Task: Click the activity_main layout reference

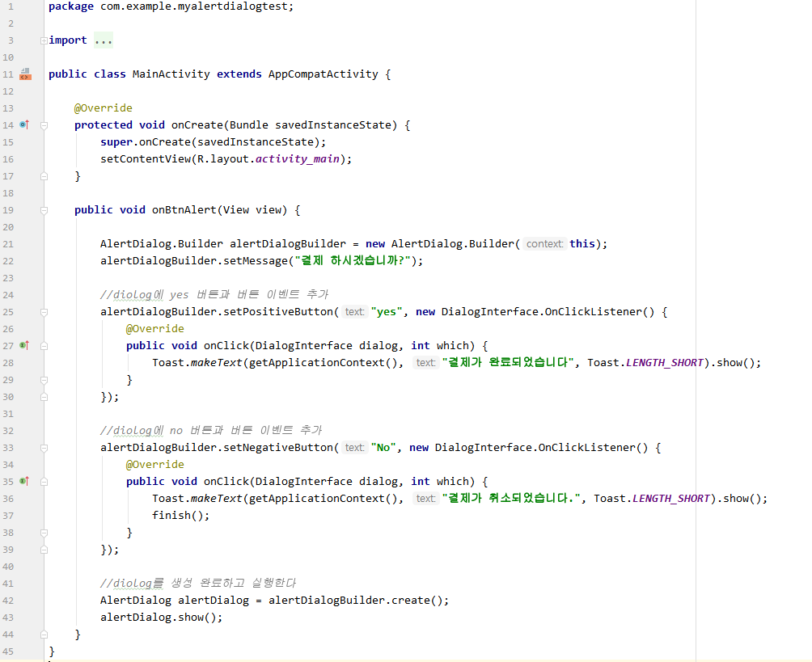Action: click(298, 159)
